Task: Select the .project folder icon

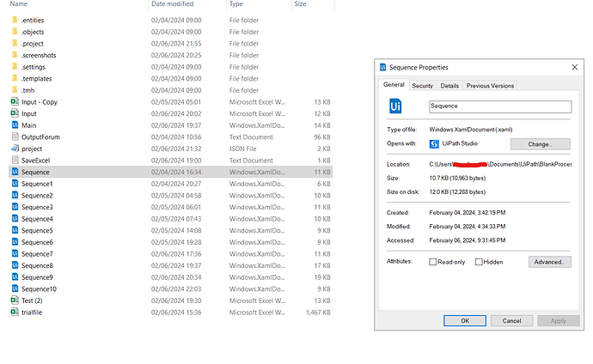Action: pos(15,43)
